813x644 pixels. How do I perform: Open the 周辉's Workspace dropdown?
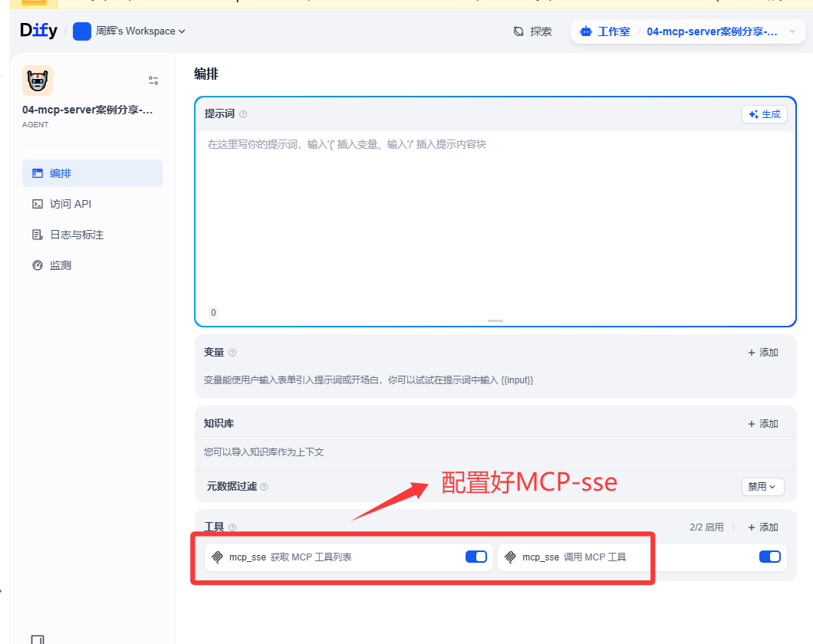click(x=140, y=31)
